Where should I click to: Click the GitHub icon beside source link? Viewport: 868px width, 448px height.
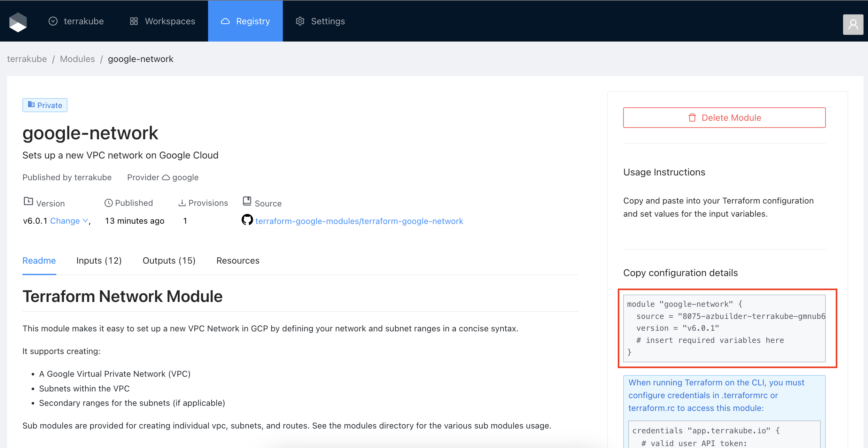point(247,220)
